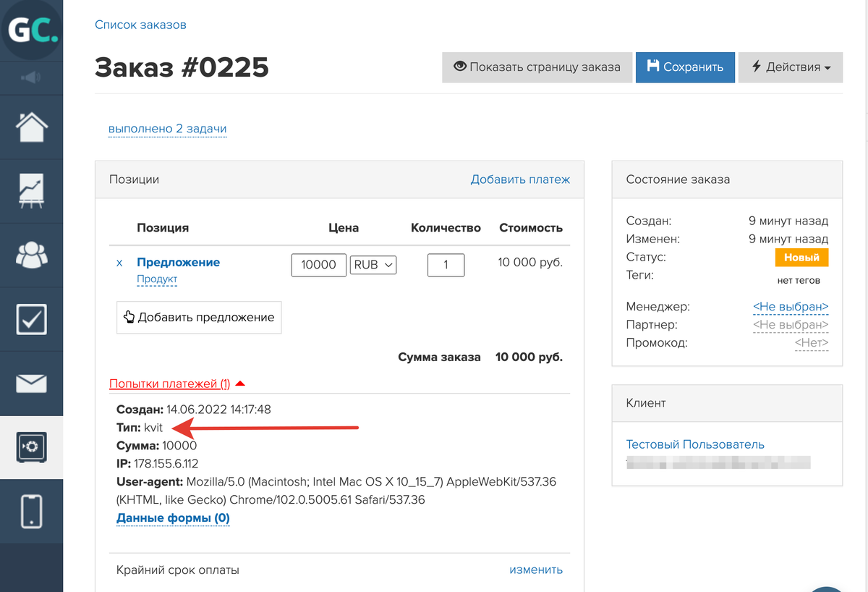Click Добавить предложение button
Image resolution: width=868 pixels, height=592 pixels.
point(199,317)
